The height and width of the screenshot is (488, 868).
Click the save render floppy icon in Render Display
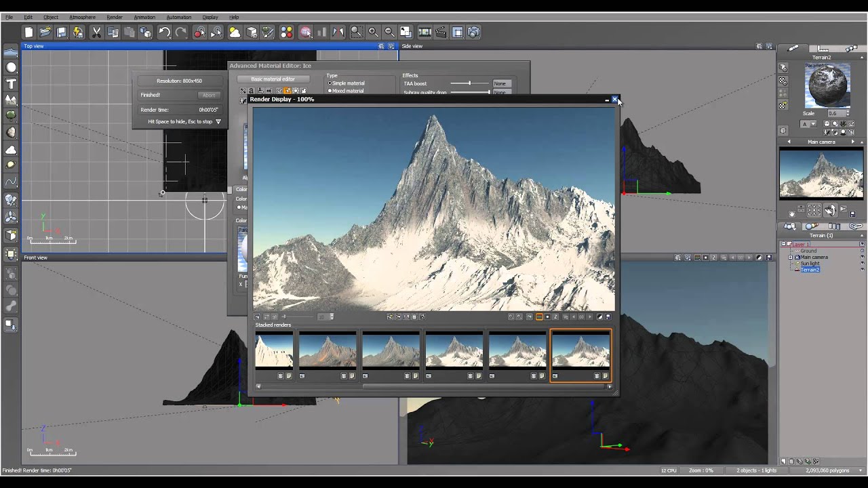(x=608, y=317)
